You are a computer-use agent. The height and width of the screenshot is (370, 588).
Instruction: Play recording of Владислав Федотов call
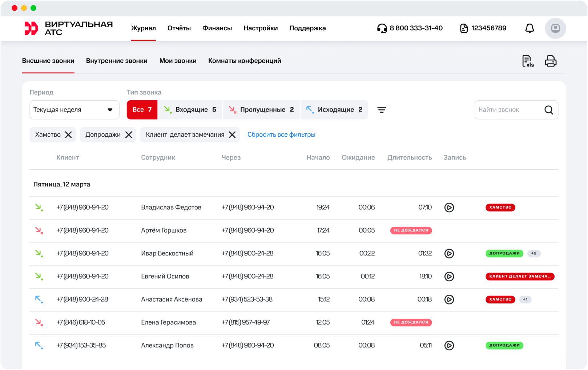click(x=449, y=208)
